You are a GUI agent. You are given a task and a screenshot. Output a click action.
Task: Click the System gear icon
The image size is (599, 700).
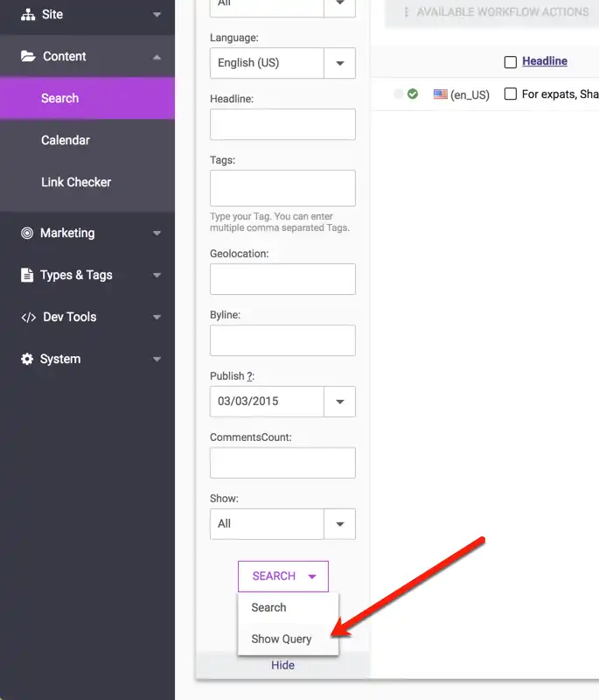(x=27, y=360)
